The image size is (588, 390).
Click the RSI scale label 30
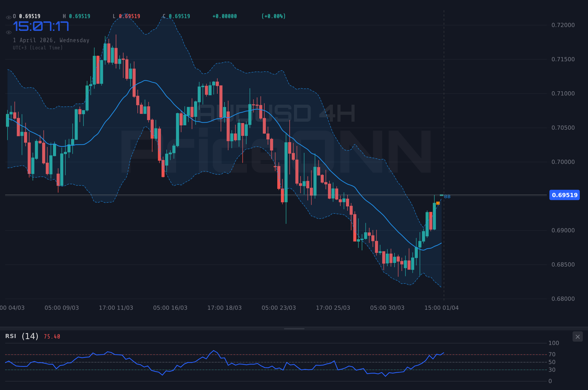pos(552,370)
